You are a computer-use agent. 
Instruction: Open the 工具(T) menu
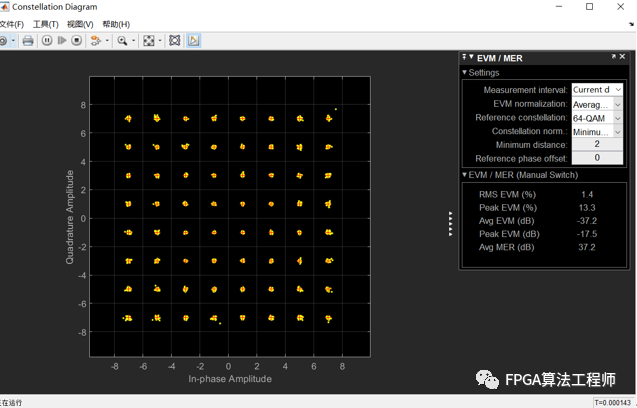[45, 24]
